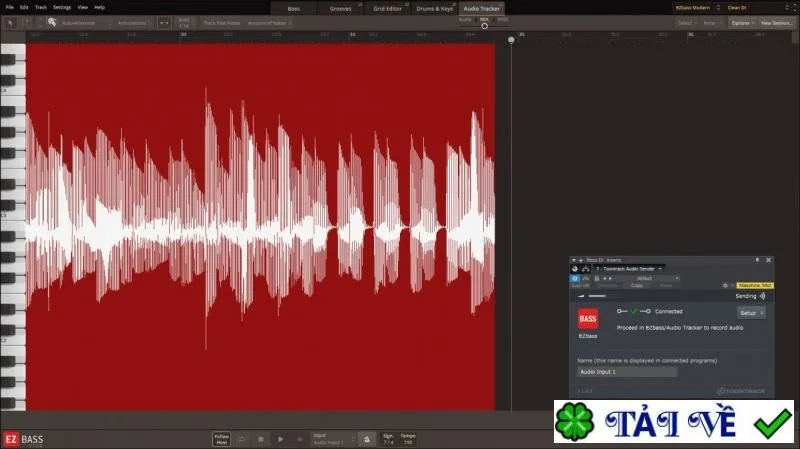The width and height of the screenshot is (800, 449).
Task: Adjust the Audio/MIDI mix slider knob
Action: coord(484,26)
